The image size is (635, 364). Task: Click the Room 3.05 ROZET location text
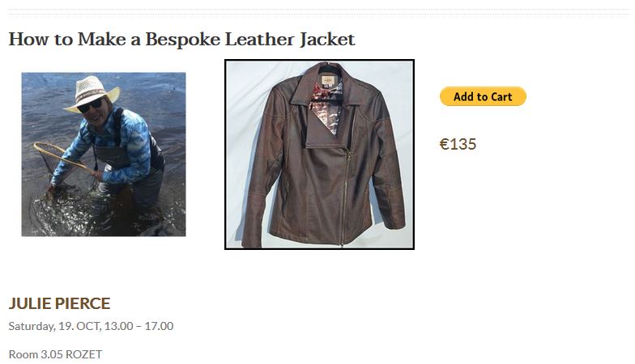pyautogui.click(x=55, y=354)
